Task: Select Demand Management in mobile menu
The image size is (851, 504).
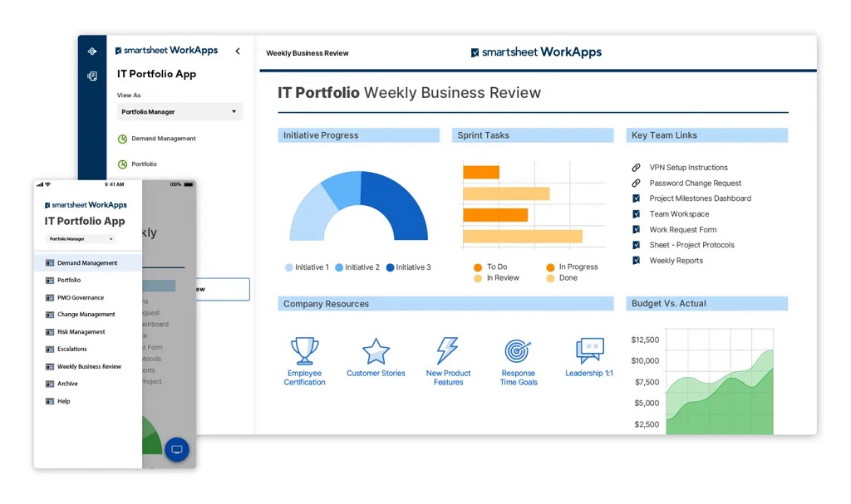Action: point(87,263)
